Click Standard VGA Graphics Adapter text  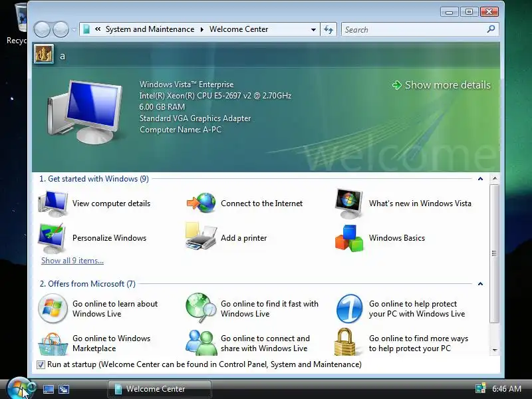coord(195,118)
